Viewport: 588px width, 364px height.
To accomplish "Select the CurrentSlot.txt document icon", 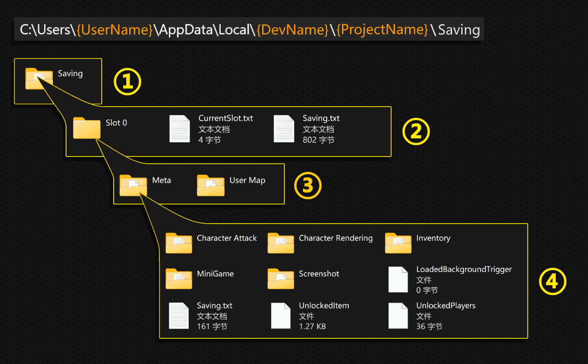I will (180, 129).
